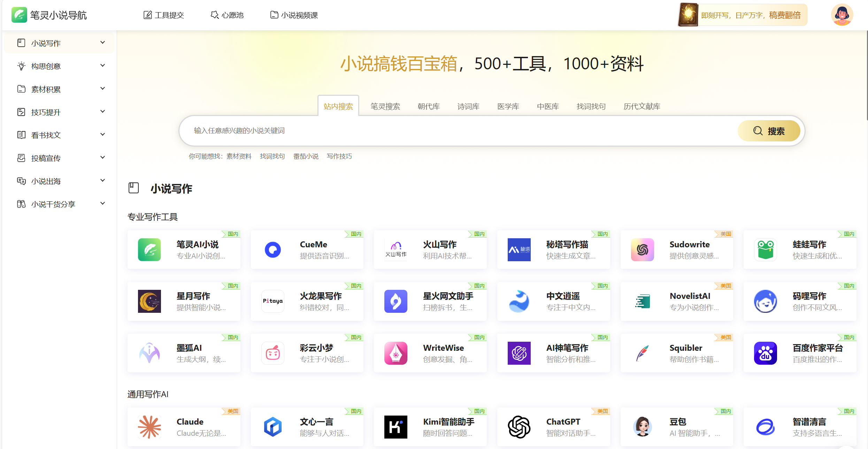This screenshot has width=868, height=449.
Task: Click the Claude starburst icon
Action: click(x=149, y=427)
